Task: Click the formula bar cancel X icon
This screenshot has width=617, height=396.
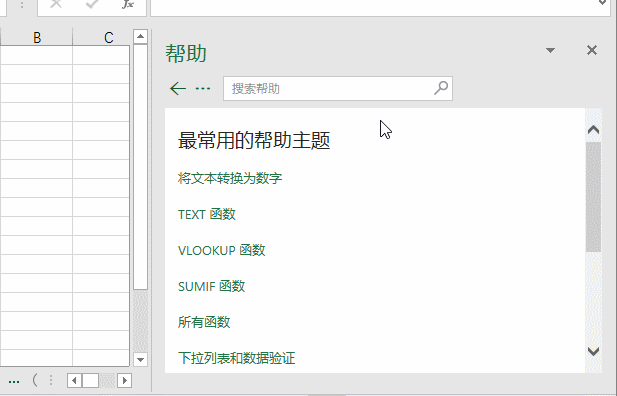Action: click(56, 4)
